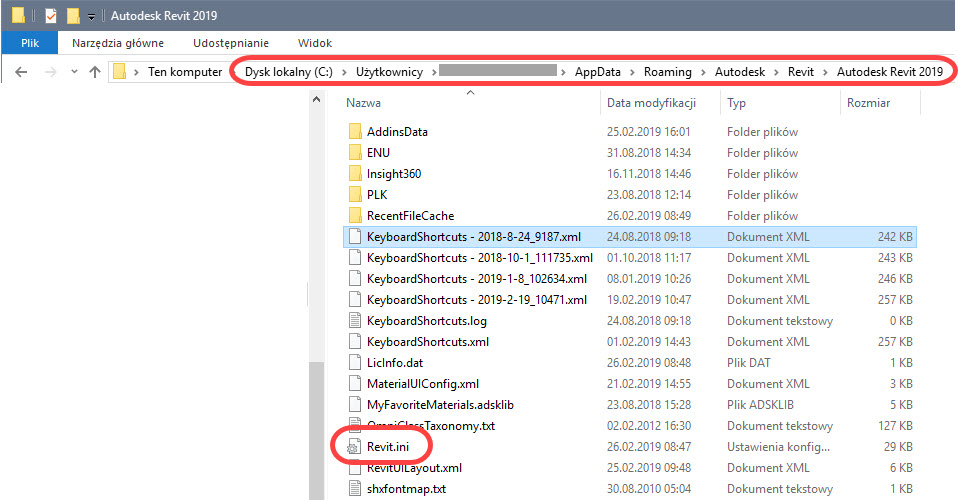Expand the AppData breadcrumb chevron
Image resolution: width=958 pixels, height=500 pixels.
pyautogui.click(x=632, y=72)
